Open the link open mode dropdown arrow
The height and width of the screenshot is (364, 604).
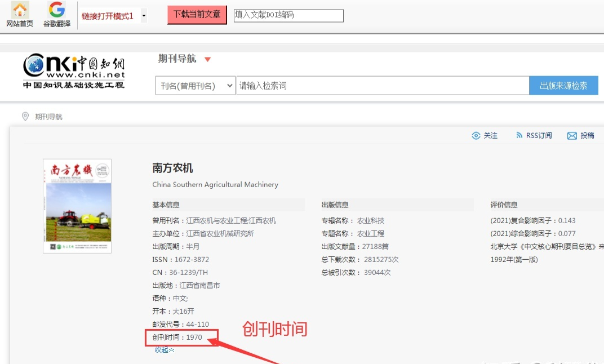(144, 16)
